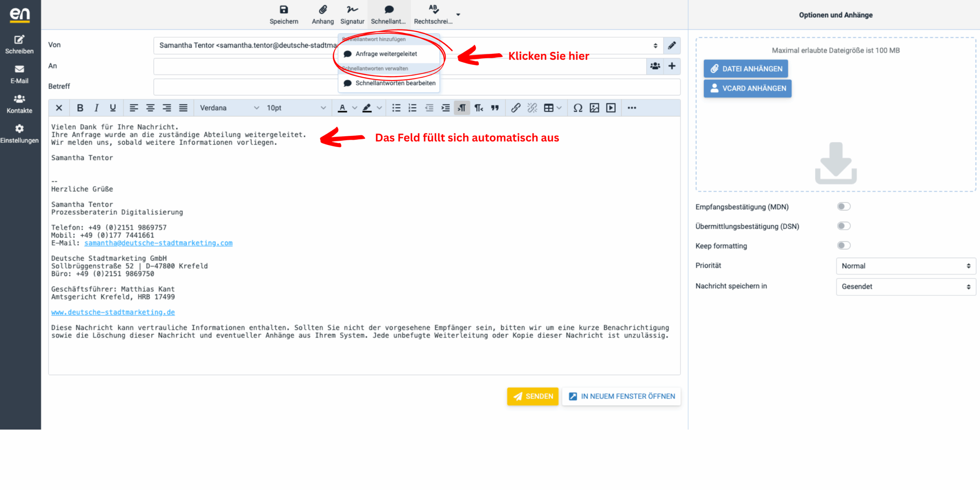Open samantha@deutsche-stadtmarketing.com email link
980x490 pixels.
pos(158,243)
